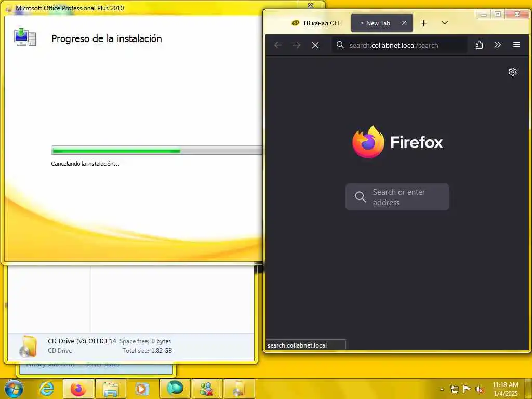
Task: Maximize the Firefox window
Action: point(498,14)
